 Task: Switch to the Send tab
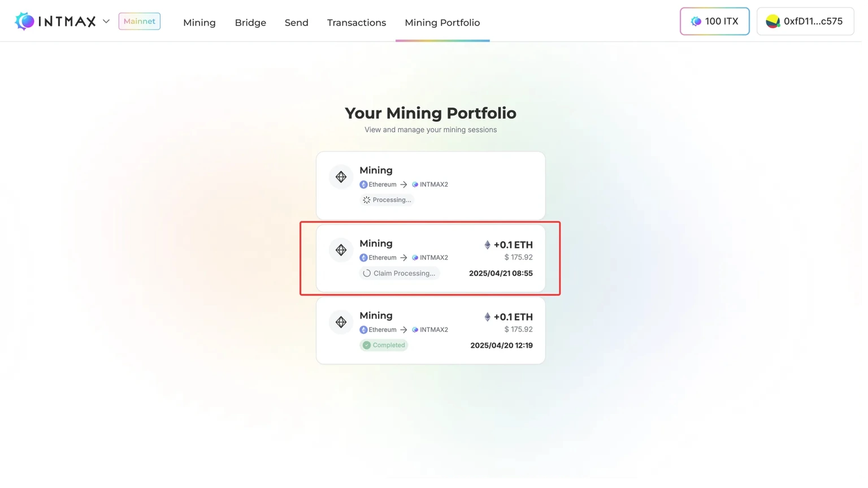[x=296, y=23]
